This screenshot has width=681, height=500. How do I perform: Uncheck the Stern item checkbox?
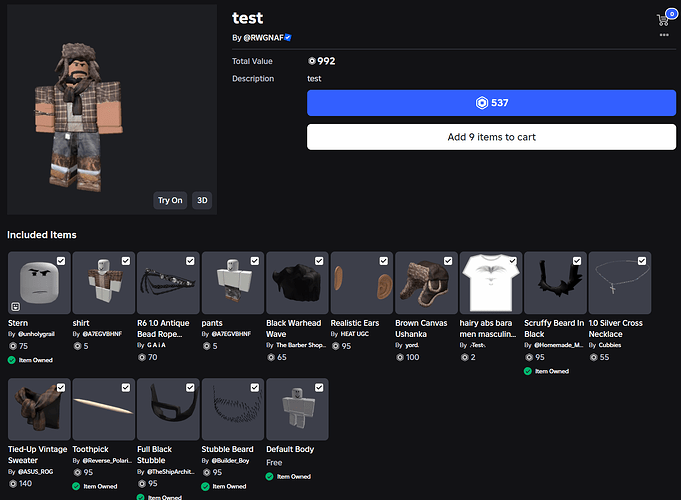coord(61,261)
